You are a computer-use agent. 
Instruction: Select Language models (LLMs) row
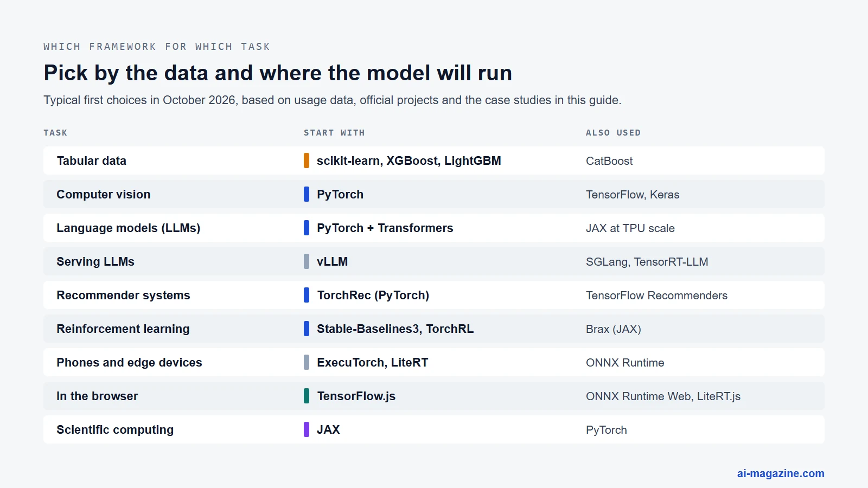[434, 228]
